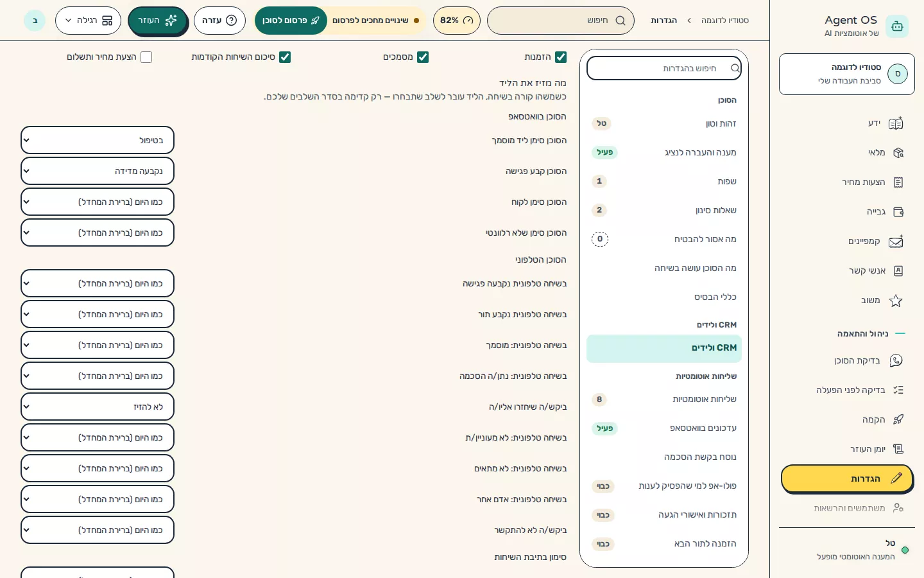Open the זהות וטון settings section
The image size is (924, 578).
pyautogui.click(x=664, y=124)
